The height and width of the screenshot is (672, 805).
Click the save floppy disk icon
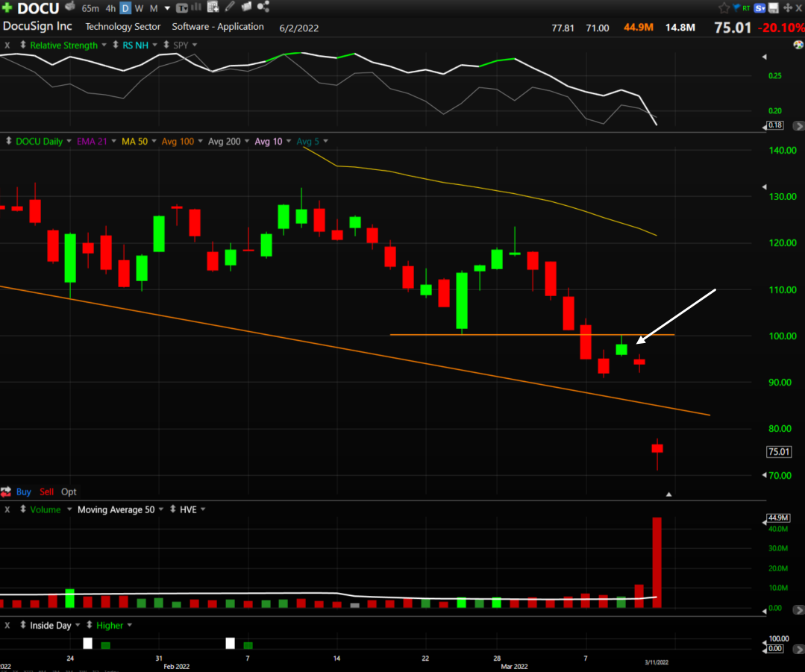point(774,7)
